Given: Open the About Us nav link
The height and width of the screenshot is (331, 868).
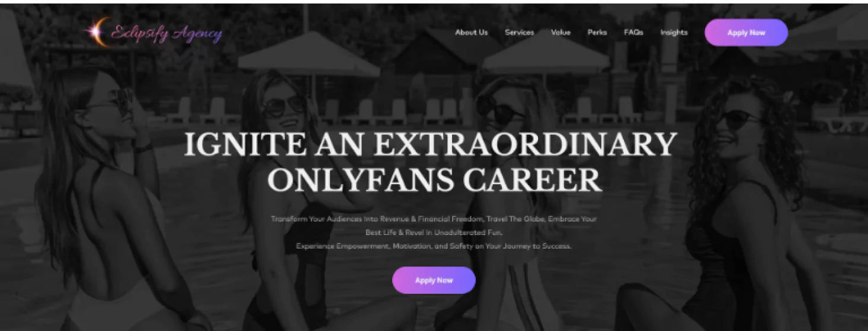Looking at the screenshot, I should [x=472, y=33].
